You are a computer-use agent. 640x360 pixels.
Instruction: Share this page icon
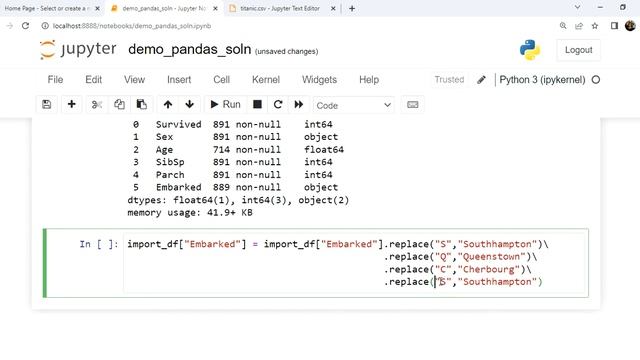(x=579, y=26)
